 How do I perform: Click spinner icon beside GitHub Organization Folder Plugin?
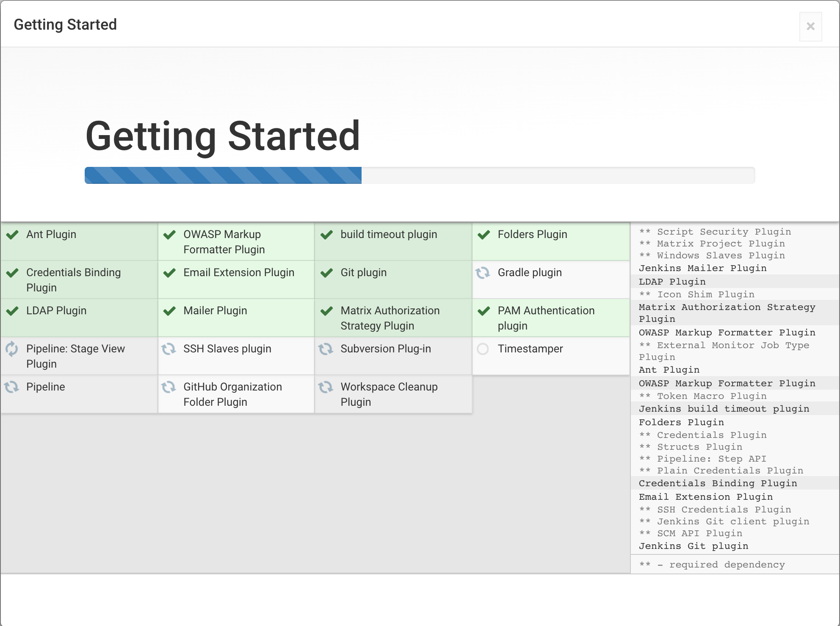click(169, 387)
